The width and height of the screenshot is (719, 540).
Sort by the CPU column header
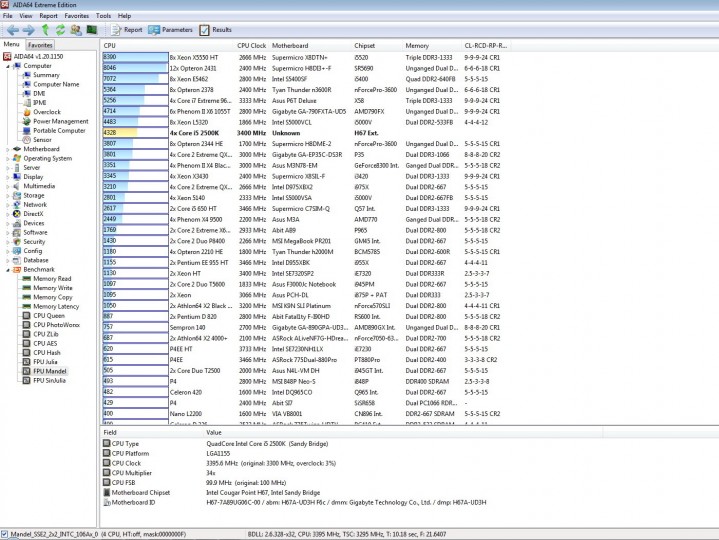click(x=167, y=46)
